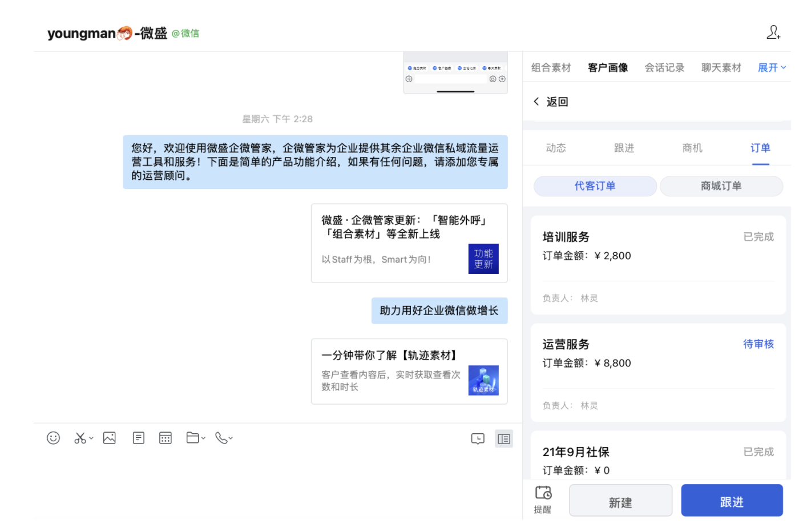
Task: Open the 培训服务 order card
Action: [x=658, y=265]
